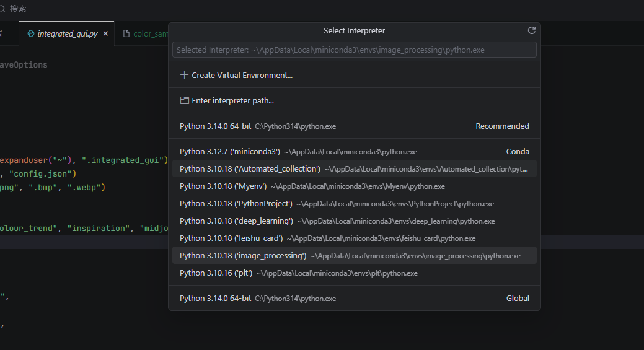644x350 pixels.
Task: Switch to the integrated_gui.py tab
Action: click(x=67, y=34)
